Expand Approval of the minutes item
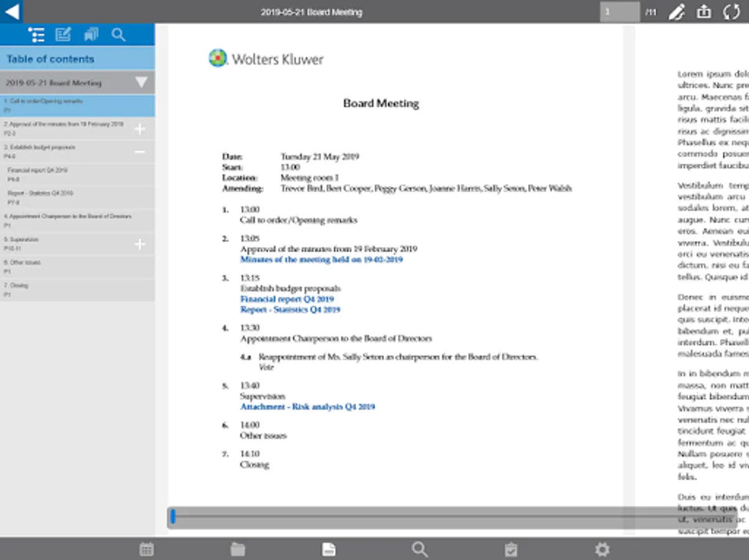749x560 pixels. click(x=139, y=129)
